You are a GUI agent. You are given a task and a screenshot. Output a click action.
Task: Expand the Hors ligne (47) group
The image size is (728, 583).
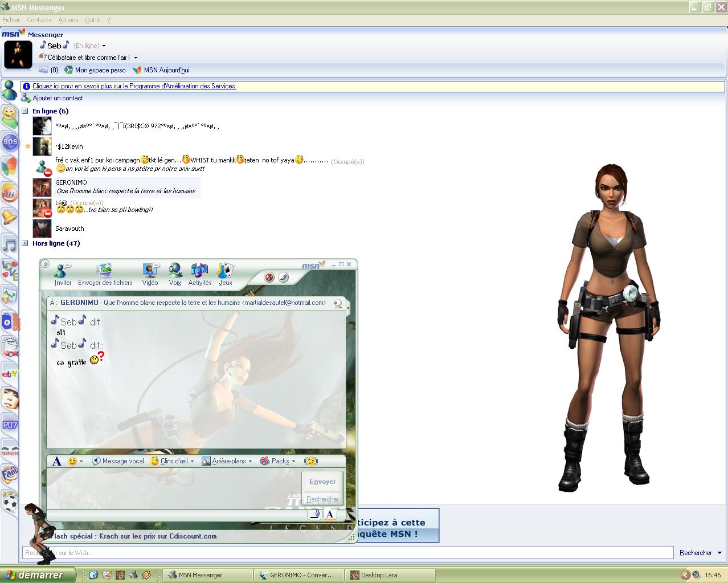pos(25,243)
